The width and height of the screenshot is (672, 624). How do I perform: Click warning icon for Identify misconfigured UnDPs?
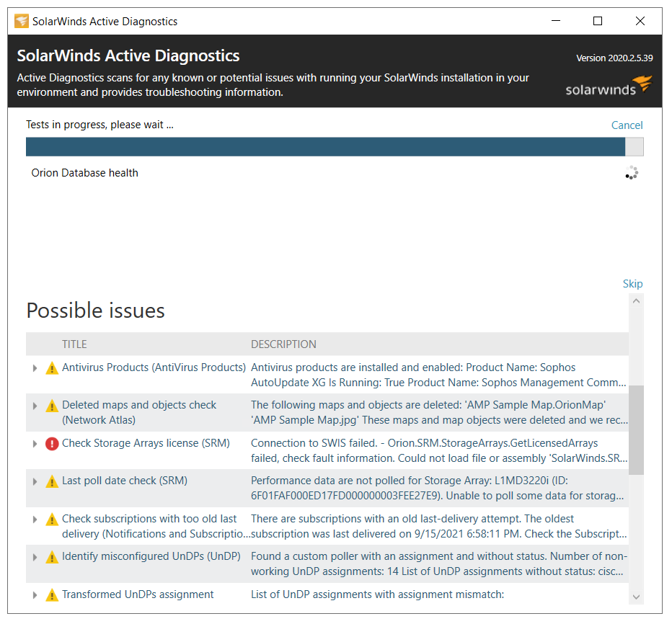pos(52,557)
